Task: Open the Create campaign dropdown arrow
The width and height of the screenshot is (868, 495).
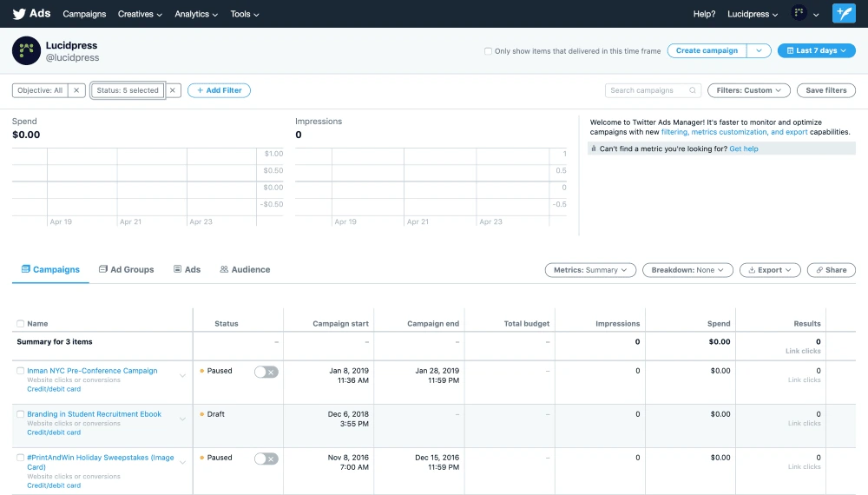Action: tap(759, 50)
